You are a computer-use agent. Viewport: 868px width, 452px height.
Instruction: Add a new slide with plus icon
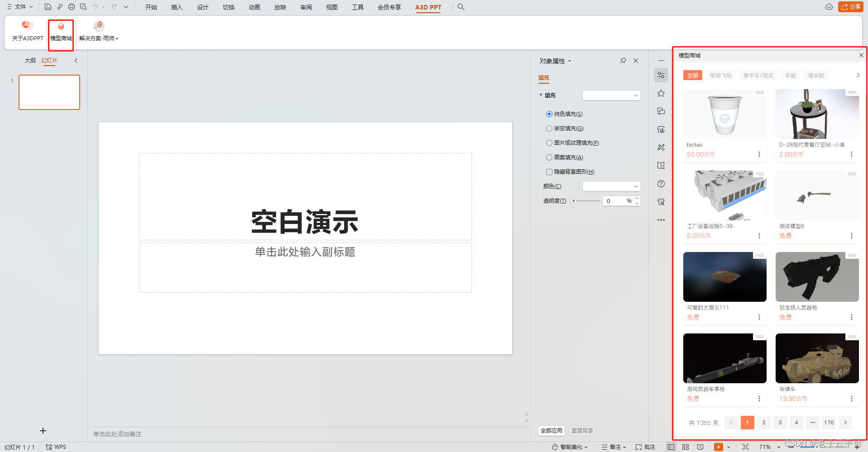[43, 431]
